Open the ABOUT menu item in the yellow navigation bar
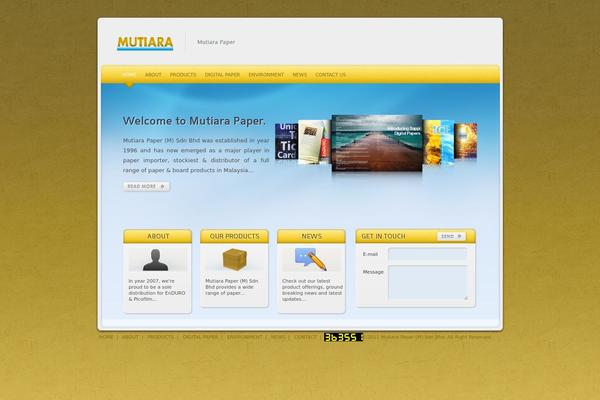600x400 pixels. [x=153, y=75]
